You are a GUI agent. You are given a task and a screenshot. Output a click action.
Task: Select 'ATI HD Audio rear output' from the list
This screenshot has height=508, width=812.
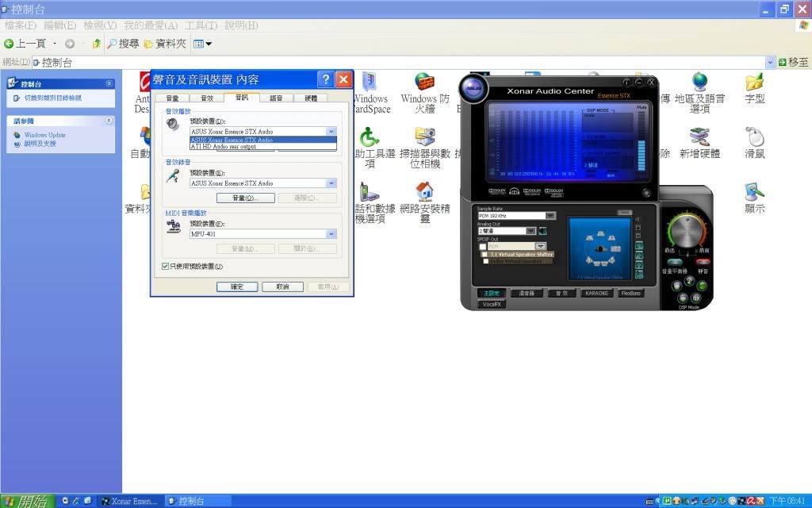[x=263, y=147]
